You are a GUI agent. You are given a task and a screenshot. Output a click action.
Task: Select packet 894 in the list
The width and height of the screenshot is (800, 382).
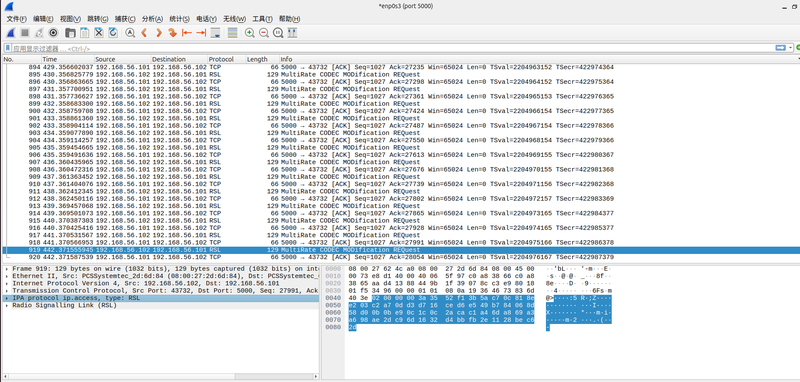[x=401, y=67]
